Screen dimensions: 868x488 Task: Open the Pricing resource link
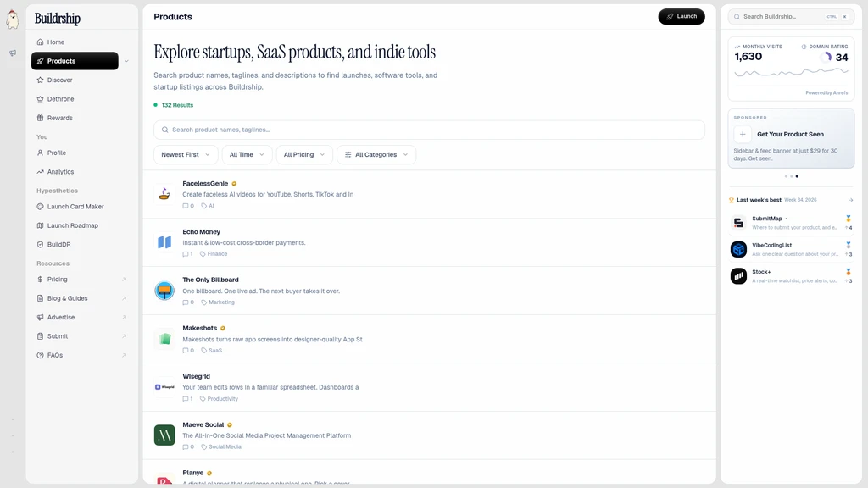(57, 280)
